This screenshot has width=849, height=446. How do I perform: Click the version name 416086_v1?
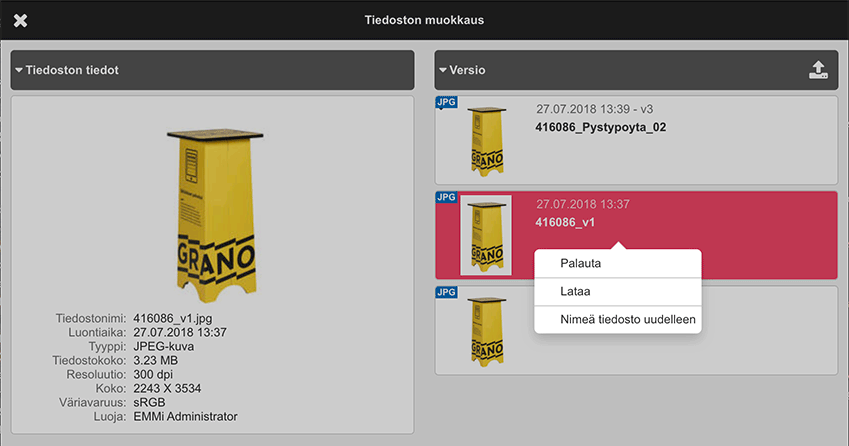(565, 222)
